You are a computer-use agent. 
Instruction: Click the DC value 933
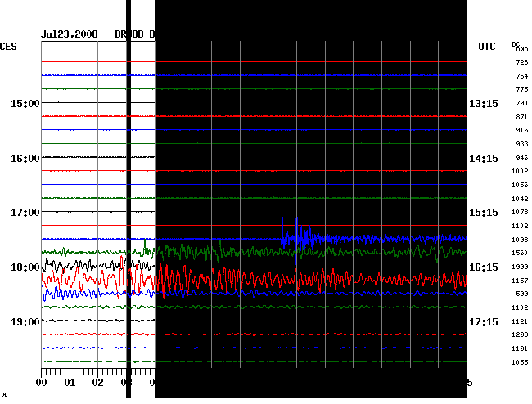(522, 144)
